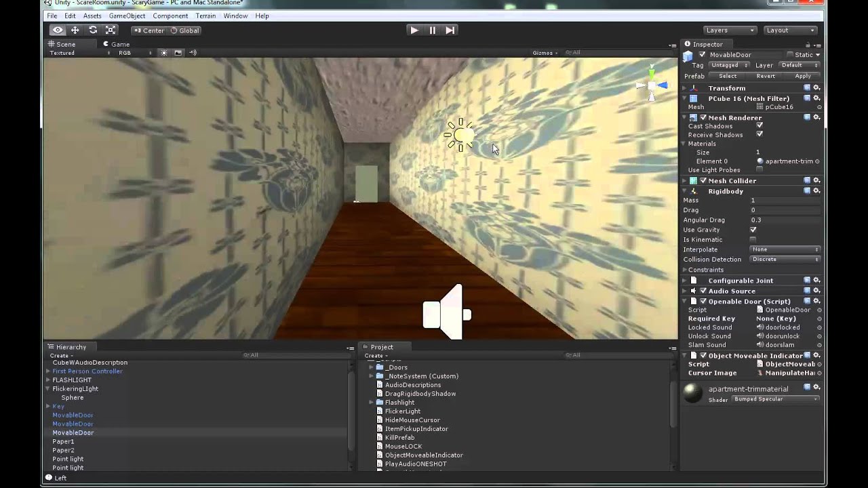The height and width of the screenshot is (488, 868).
Task: Open Mesh Renderer component gear menu
Action: (816, 117)
